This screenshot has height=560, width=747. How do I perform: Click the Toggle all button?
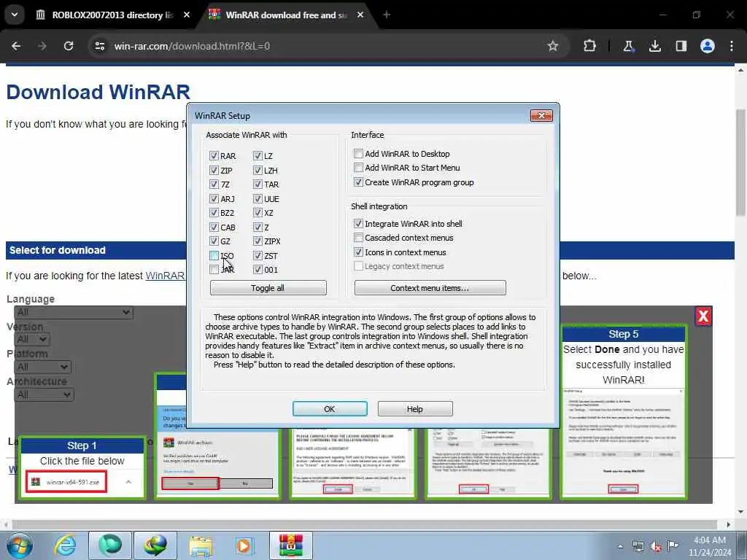[x=268, y=287]
